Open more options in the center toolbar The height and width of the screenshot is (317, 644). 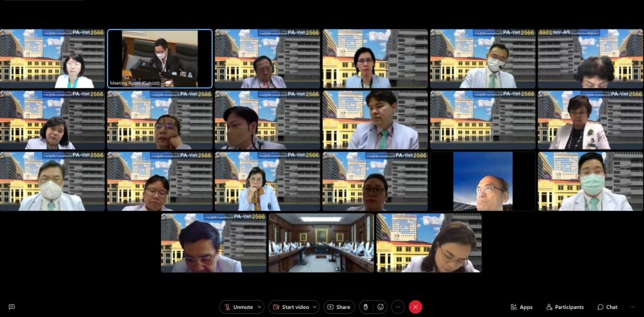(x=397, y=307)
